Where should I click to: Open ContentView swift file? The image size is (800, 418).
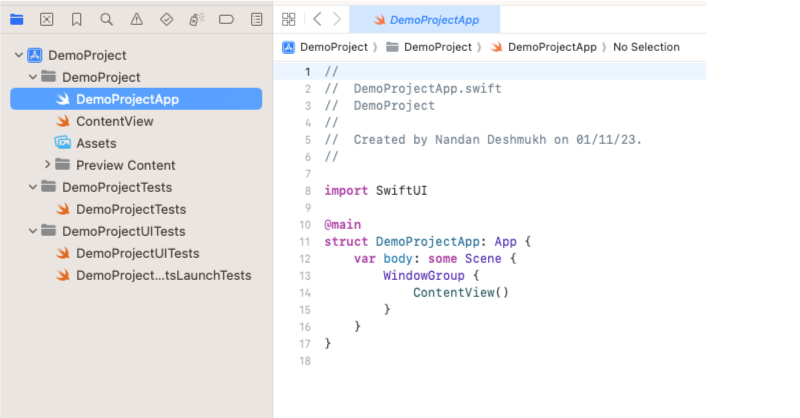(x=136, y=121)
